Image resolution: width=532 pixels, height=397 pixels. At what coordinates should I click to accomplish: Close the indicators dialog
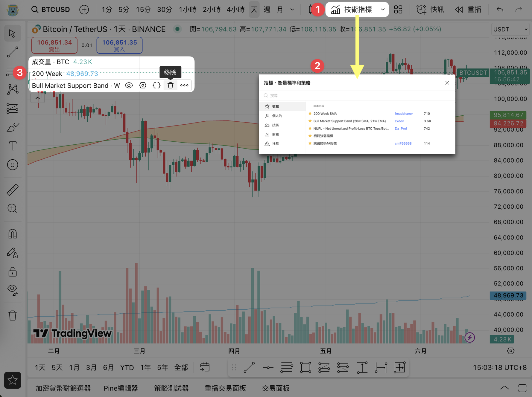click(x=447, y=83)
